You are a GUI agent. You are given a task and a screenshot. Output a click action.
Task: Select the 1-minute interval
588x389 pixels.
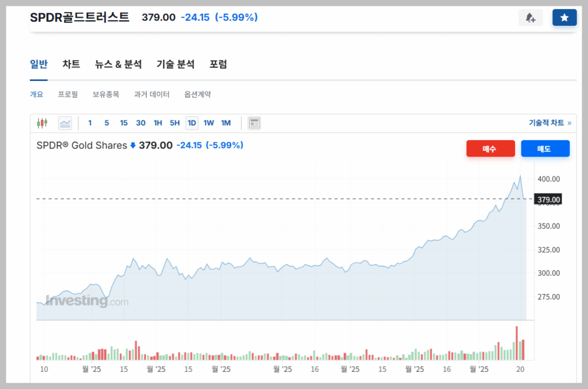90,123
